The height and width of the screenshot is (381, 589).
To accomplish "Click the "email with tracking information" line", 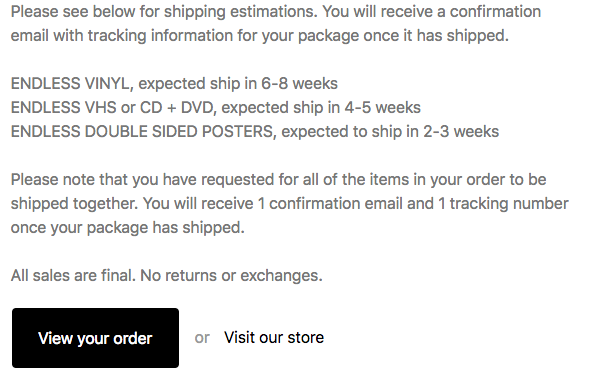I will pos(260,36).
